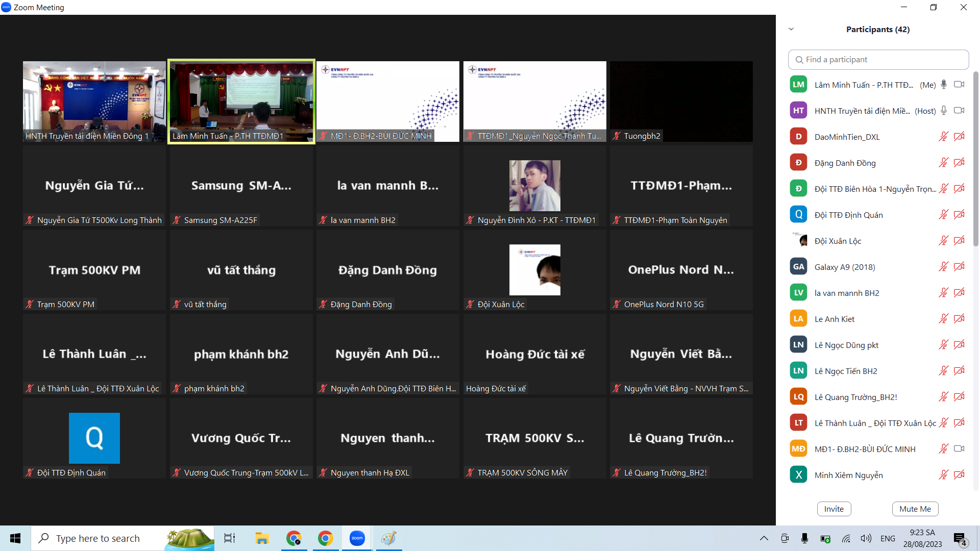Open File Explorer from the taskbar
The height and width of the screenshot is (551, 980).
point(262,538)
